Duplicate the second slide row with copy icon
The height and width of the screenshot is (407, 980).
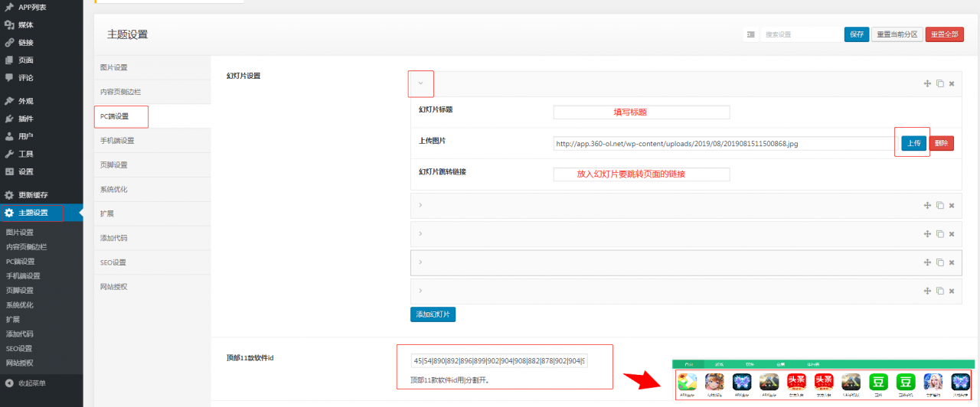click(x=939, y=205)
